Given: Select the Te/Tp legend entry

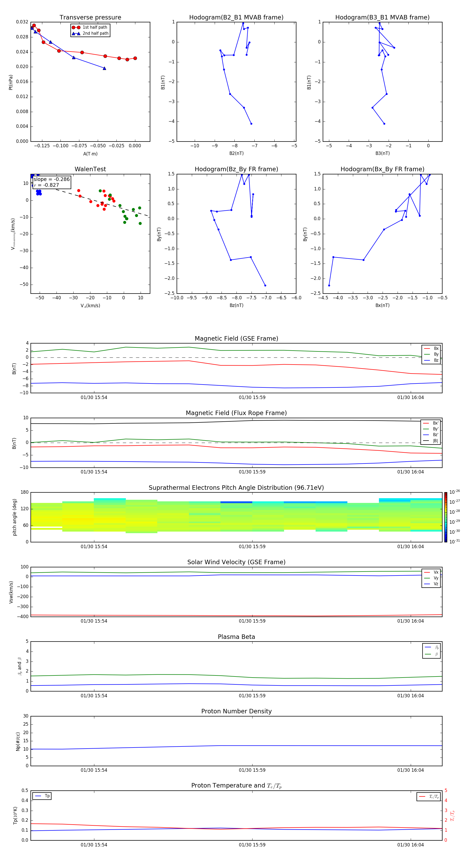Looking at the screenshot, I should (x=429, y=797).
